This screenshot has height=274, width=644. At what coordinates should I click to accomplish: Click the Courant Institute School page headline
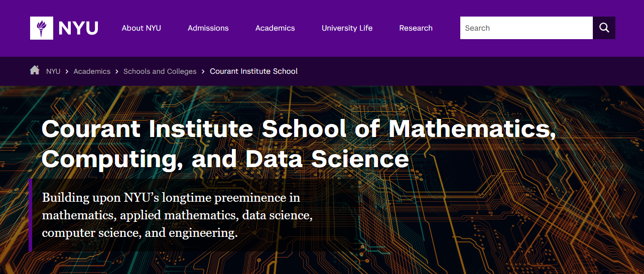[x=299, y=144]
